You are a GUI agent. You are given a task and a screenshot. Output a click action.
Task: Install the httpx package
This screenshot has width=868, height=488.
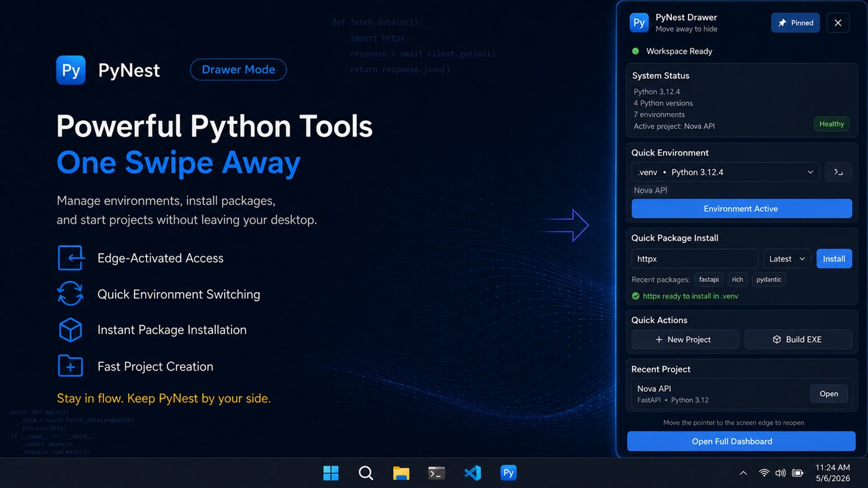834,259
